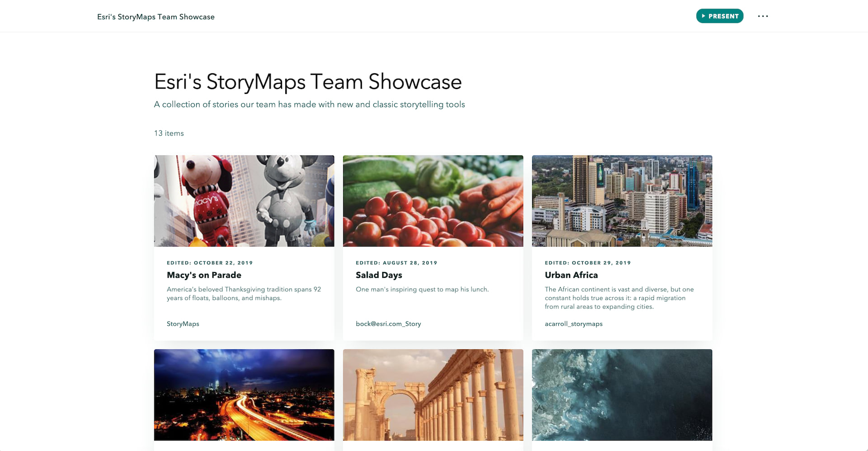
Task: Click 'One man's inspiring quest' description
Action: pos(422,290)
